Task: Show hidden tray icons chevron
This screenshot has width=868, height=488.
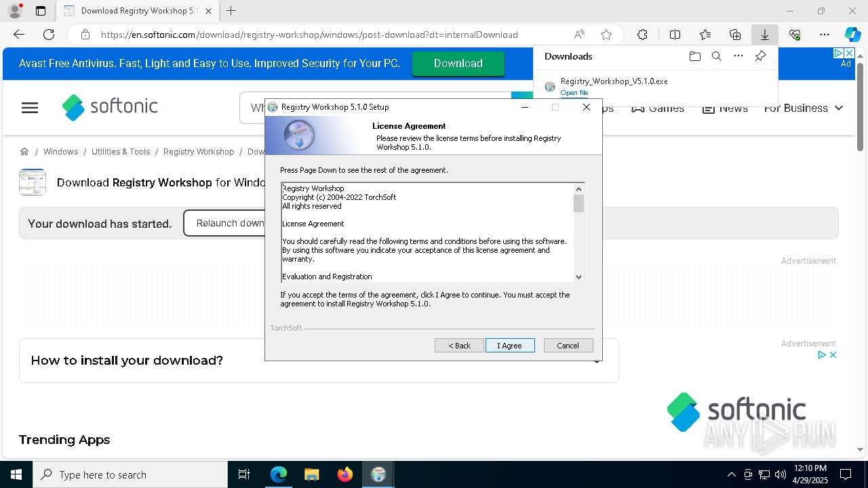Action: click(731, 474)
